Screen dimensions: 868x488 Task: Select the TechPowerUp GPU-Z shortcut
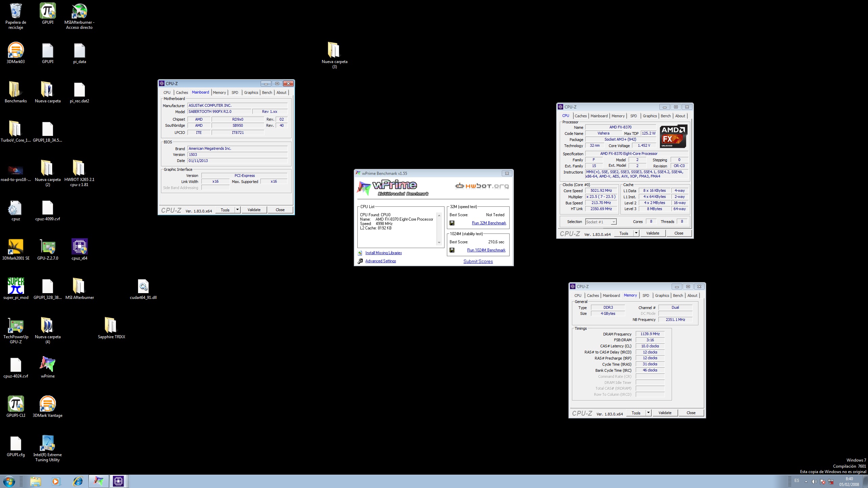pos(16,326)
